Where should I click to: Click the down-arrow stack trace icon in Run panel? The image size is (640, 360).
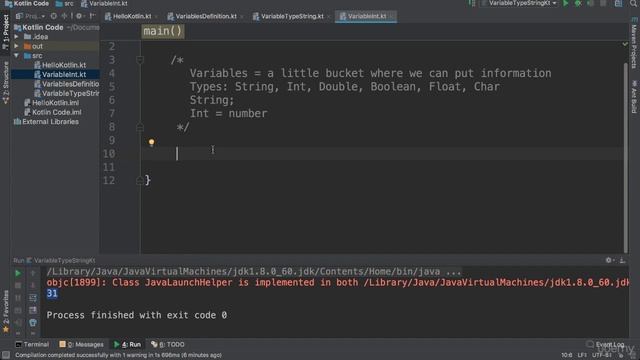[33, 286]
